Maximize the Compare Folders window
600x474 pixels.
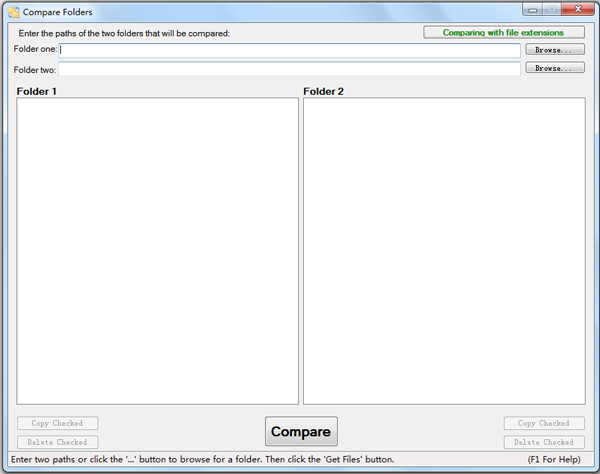(x=551, y=10)
